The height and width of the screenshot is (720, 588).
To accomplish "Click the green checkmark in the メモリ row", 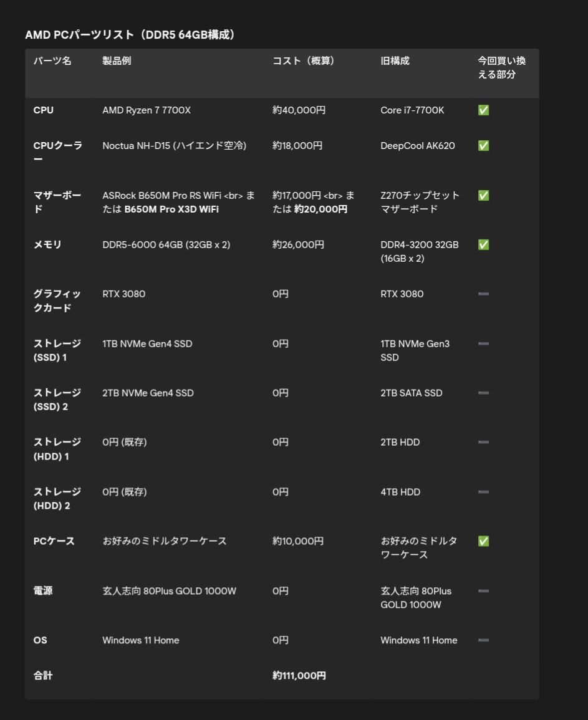I will tap(483, 245).
